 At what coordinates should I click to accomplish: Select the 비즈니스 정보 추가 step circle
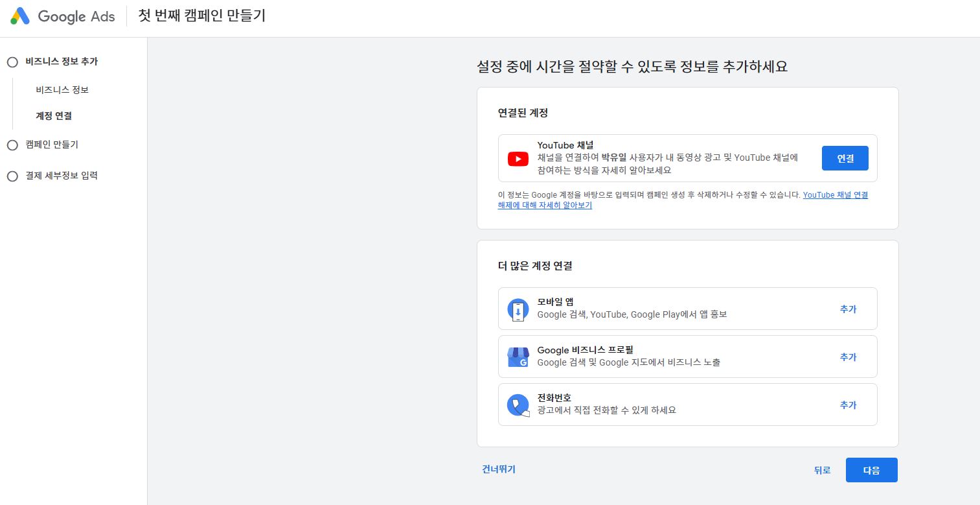click(x=12, y=62)
